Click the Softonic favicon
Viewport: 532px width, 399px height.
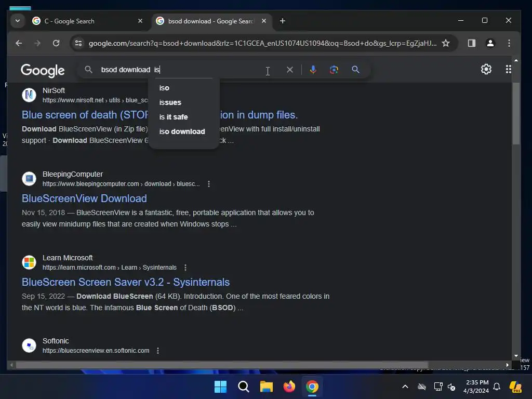tap(29, 345)
